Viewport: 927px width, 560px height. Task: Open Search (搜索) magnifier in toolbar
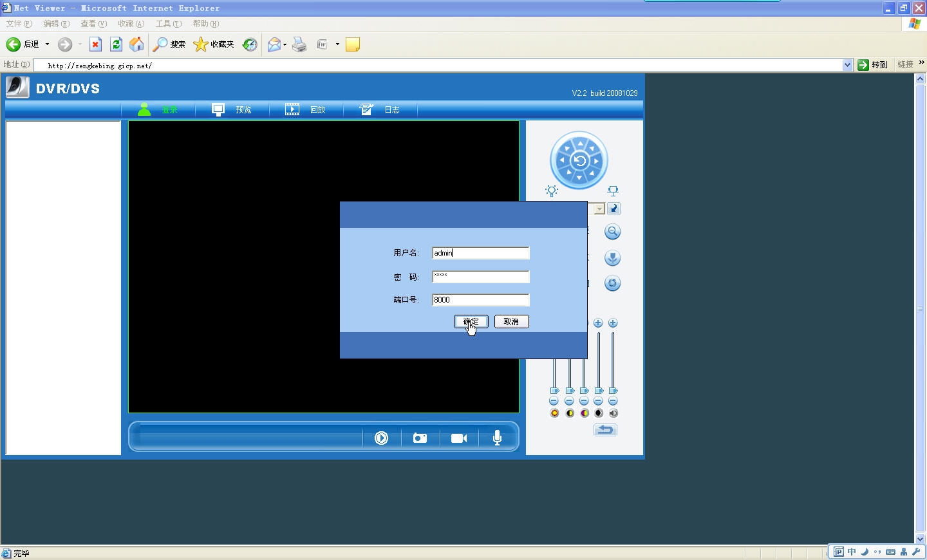[x=169, y=44]
